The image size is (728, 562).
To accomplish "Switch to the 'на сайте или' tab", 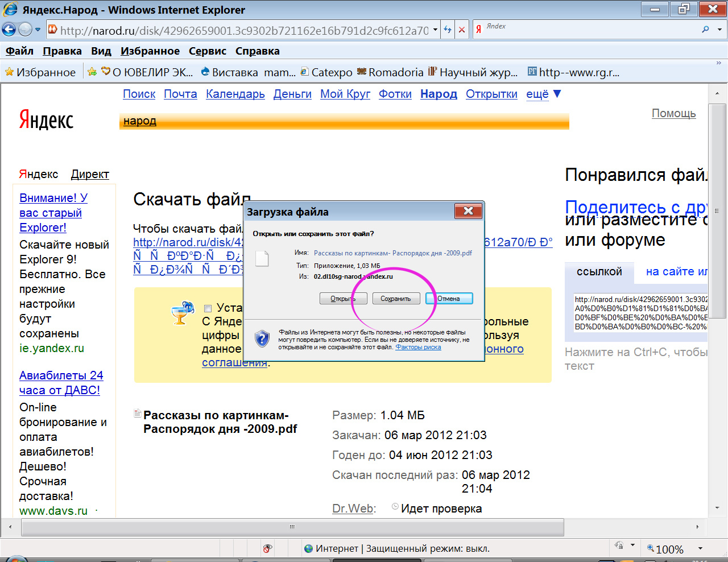I will tap(677, 272).
